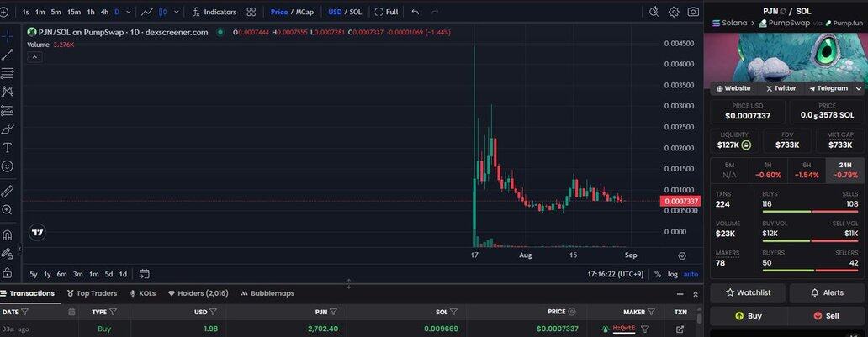This screenshot has height=337, width=868.
Task: Click the red Sell button
Action: (x=827, y=316)
